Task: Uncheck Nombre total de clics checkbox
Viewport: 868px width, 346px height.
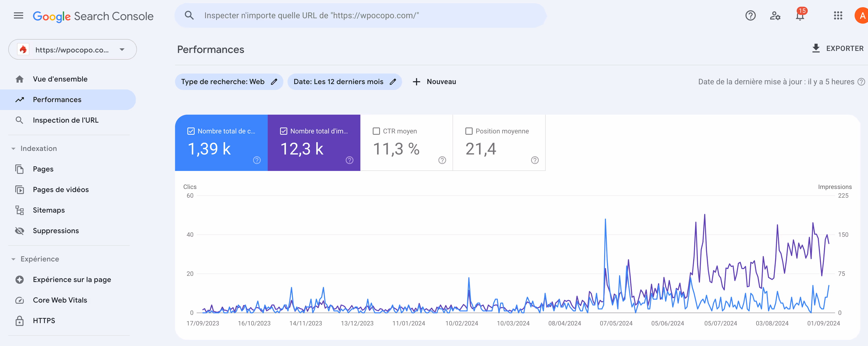Action: click(191, 131)
